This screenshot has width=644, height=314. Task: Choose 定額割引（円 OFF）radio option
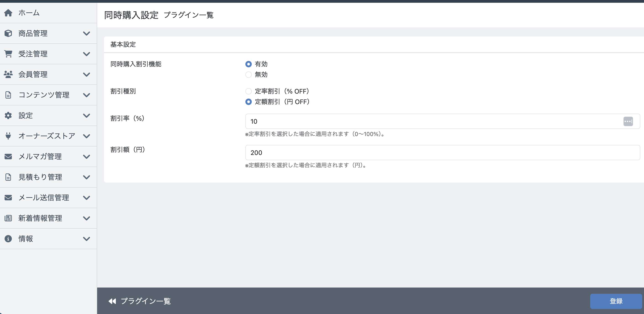[x=249, y=102]
